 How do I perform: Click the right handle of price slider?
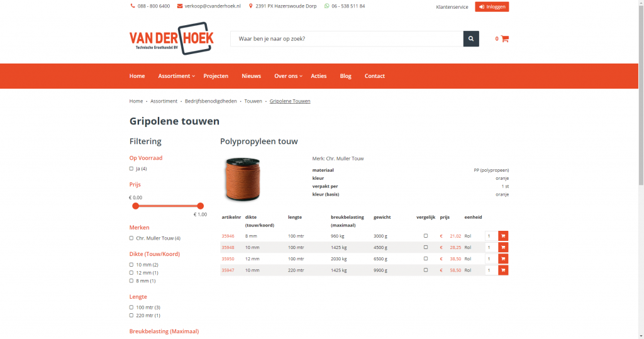click(x=201, y=206)
